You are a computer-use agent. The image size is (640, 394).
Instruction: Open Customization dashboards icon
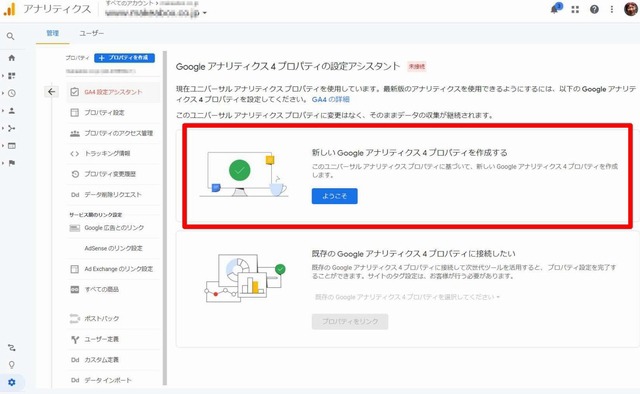pyautogui.click(x=11, y=76)
